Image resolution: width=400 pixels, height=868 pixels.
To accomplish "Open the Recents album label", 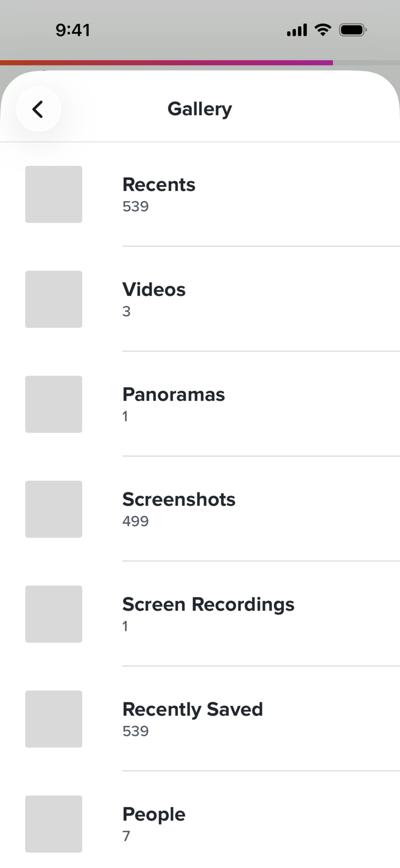I will click(159, 185).
